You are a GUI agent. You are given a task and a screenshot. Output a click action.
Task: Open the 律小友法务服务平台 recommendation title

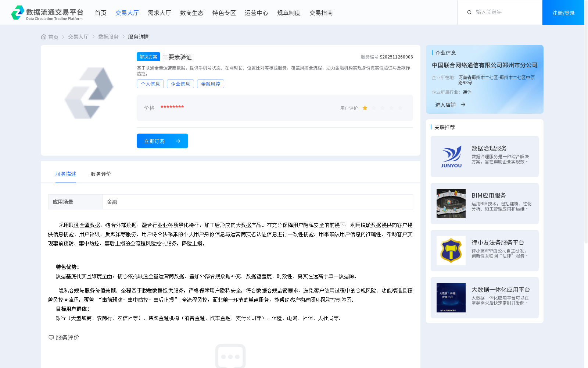(498, 243)
